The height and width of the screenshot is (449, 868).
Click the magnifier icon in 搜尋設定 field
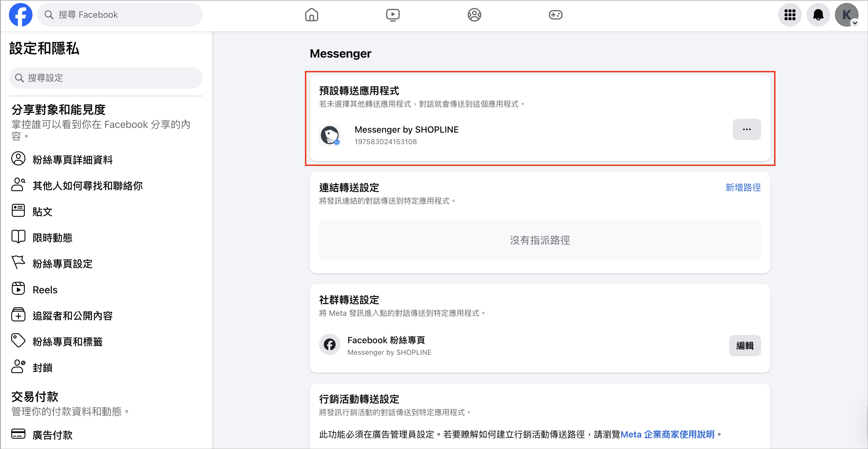click(19, 78)
